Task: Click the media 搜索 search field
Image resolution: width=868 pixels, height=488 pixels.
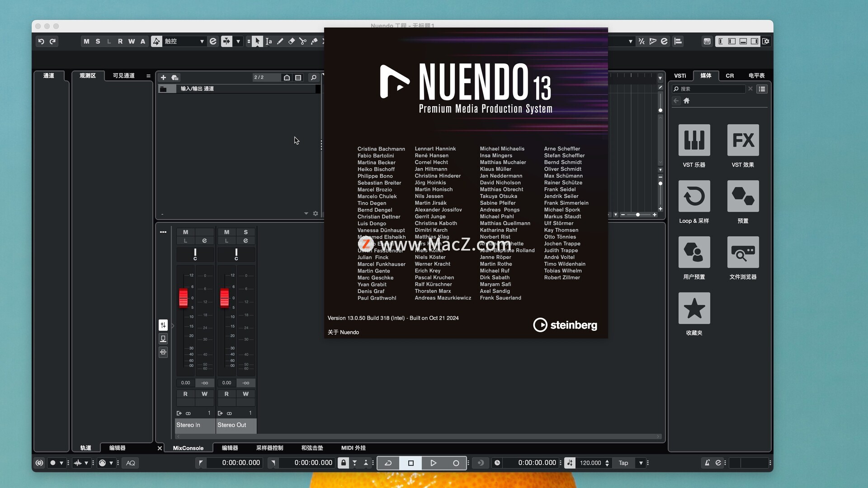Action: (708, 89)
